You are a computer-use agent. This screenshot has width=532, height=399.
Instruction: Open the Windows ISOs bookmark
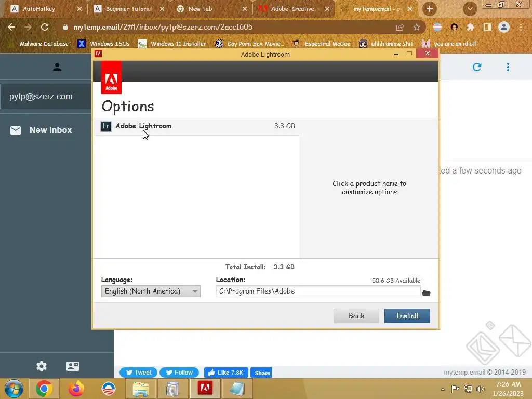[x=104, y=44]
